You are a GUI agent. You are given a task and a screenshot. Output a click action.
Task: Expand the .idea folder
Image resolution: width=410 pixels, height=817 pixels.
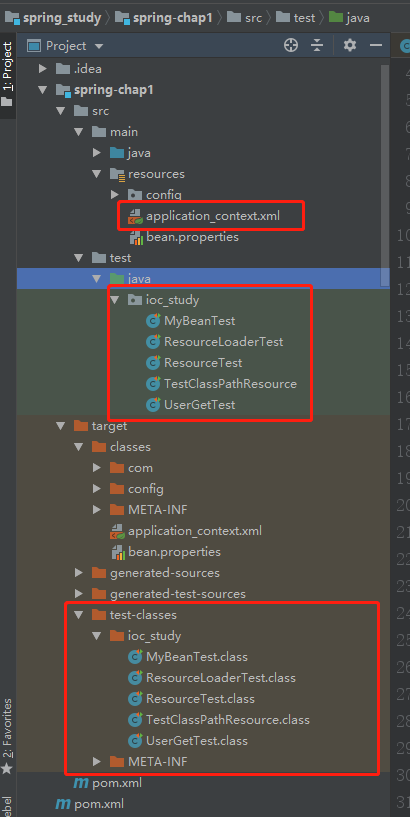(x=43, y=69)
